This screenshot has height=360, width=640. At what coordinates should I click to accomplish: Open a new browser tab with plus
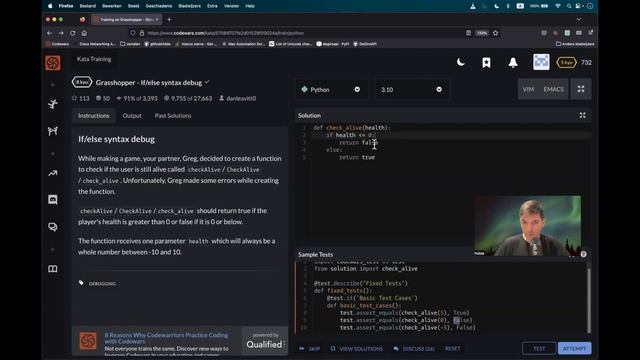point(169,20)
